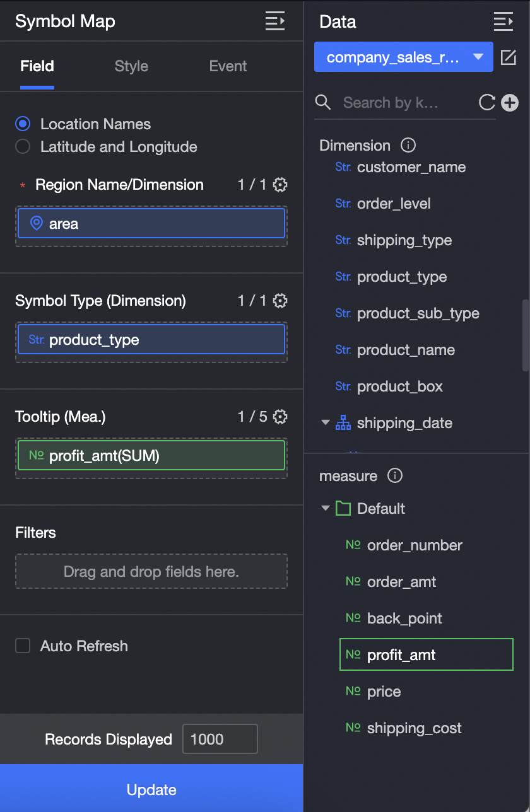530x812 pixels.
Task: Click the Records Displayed input field
Action: point(220,739)
